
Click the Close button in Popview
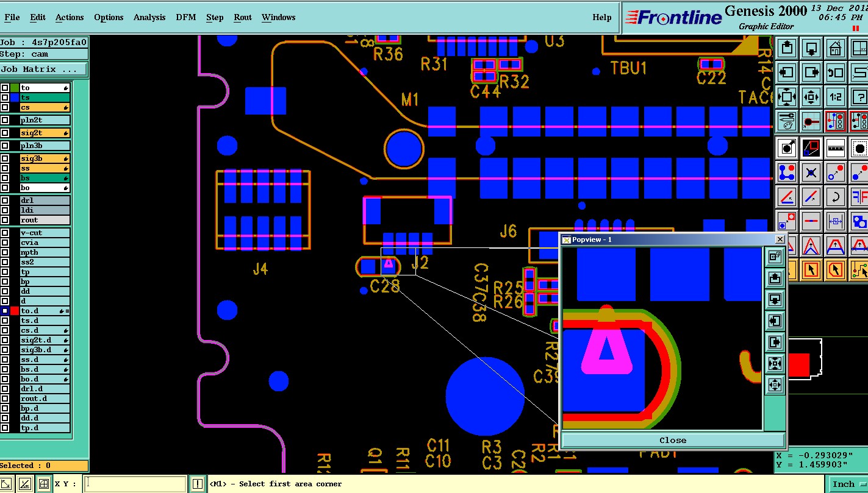673,440
